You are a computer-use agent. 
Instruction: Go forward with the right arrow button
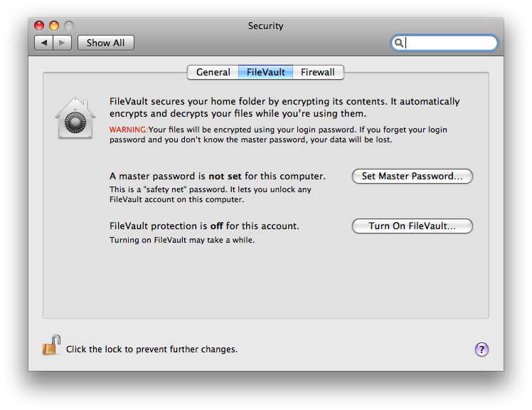[x=62, y=43]
